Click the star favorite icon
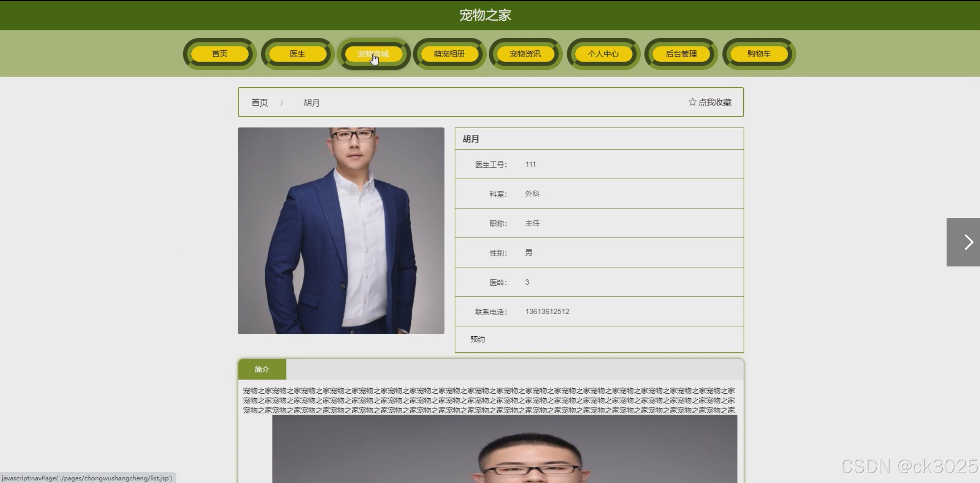This screenshot has height=483, width=980. (692, 102)
